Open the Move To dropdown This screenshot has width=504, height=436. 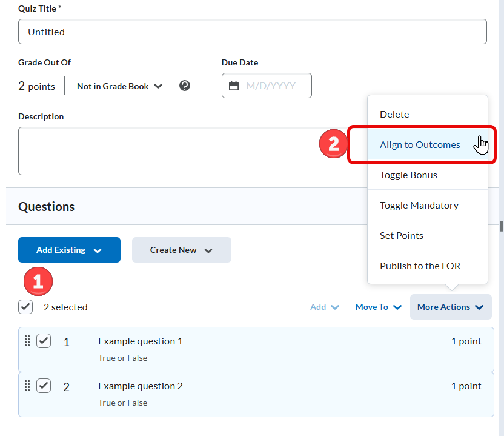click(x=378, y=307)
